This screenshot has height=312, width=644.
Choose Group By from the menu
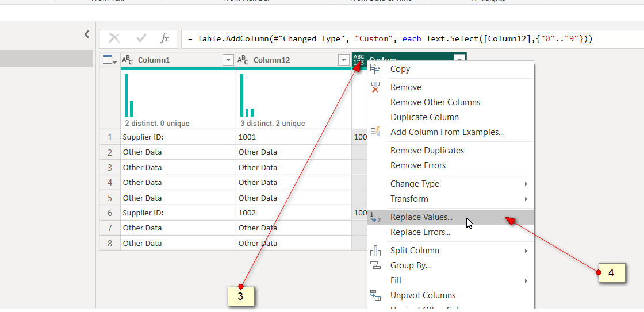point(451,265)
